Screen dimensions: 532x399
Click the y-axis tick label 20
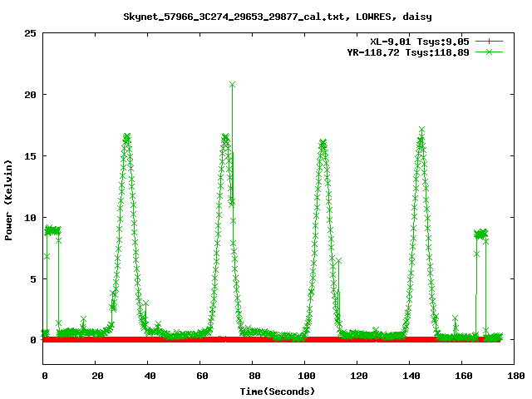point(30,95)
